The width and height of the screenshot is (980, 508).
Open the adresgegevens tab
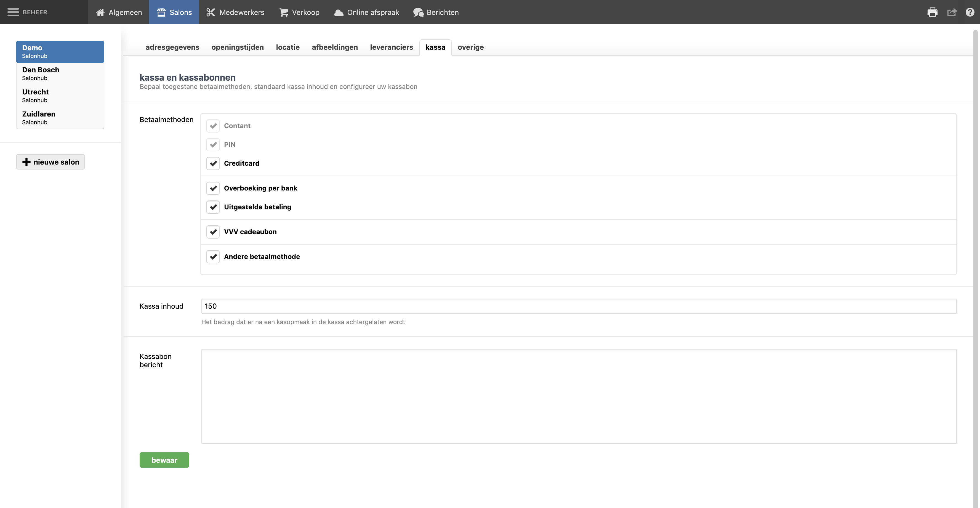click(x=172, y=47)
